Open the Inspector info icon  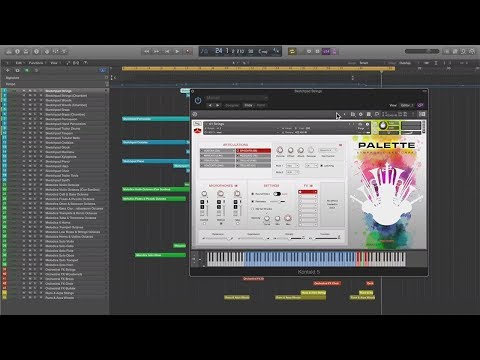[17, 52]
